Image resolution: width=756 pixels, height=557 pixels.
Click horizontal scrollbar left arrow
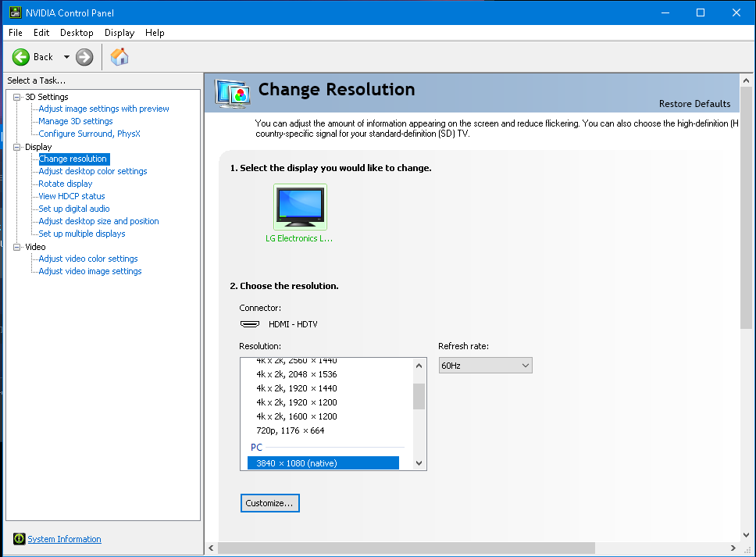(211, 548)
